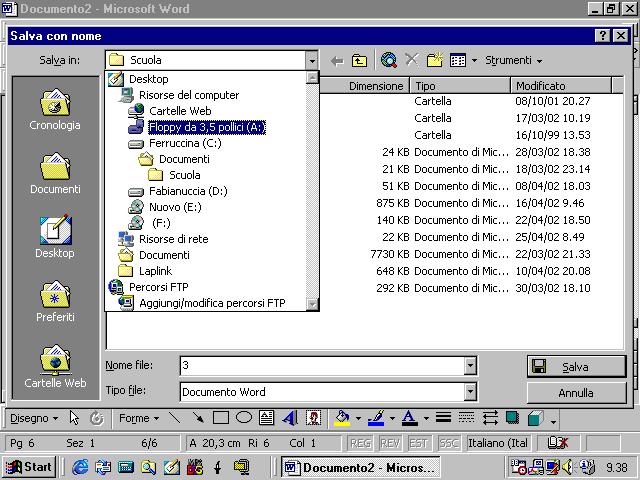
Task: Click dropdown list scrollbar up arrow
Action: click(312, 78)
